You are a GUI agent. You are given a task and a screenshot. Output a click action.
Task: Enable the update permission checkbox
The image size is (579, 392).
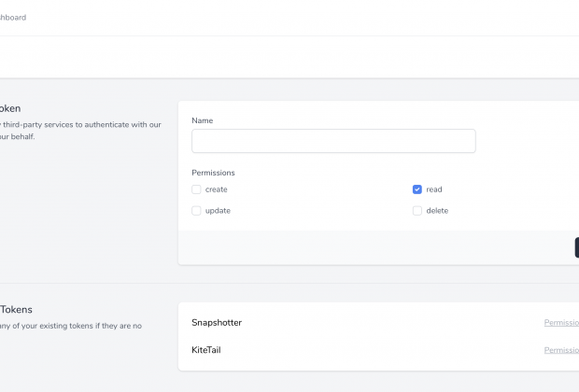tap(196, 211)
